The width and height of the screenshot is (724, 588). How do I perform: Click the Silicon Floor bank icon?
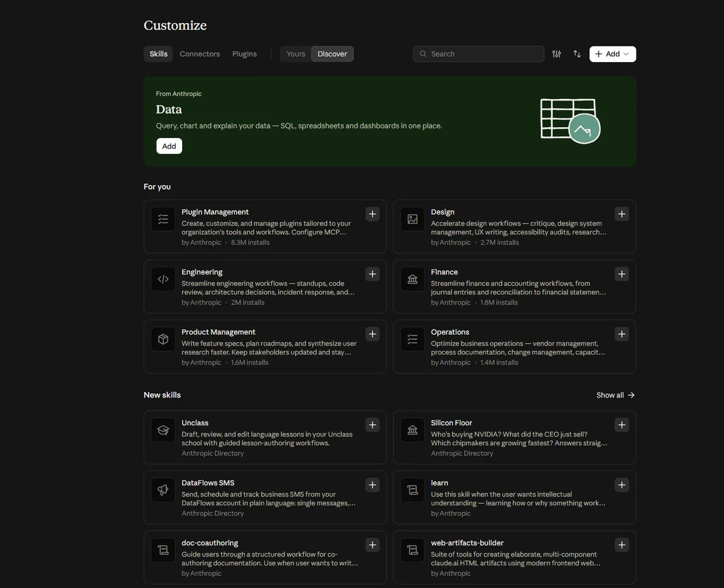coord(412,430)
